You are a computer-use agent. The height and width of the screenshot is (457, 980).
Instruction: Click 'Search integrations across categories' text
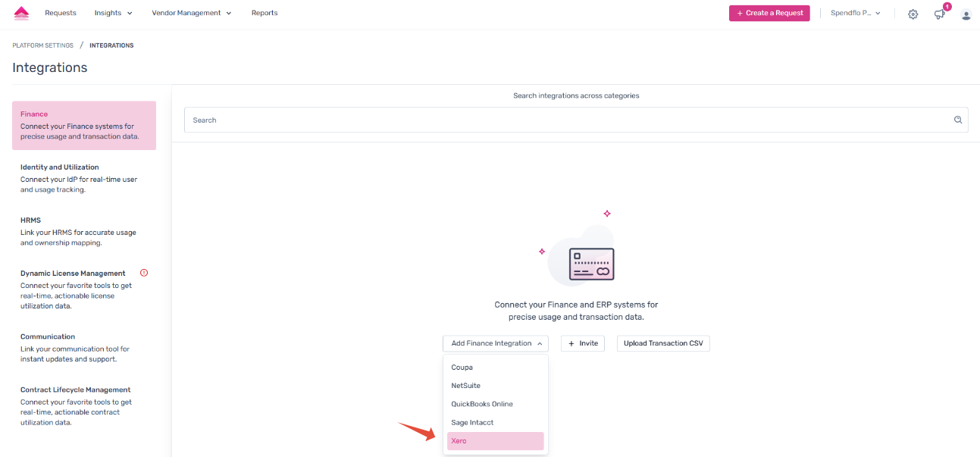[576, 95]
